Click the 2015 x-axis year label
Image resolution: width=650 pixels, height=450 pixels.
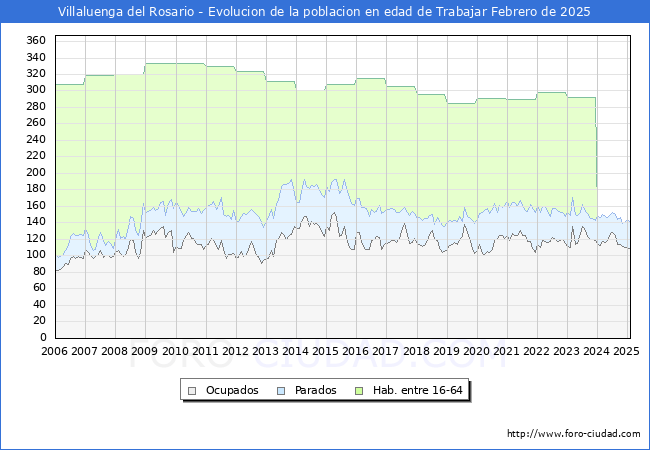[325, 351]
